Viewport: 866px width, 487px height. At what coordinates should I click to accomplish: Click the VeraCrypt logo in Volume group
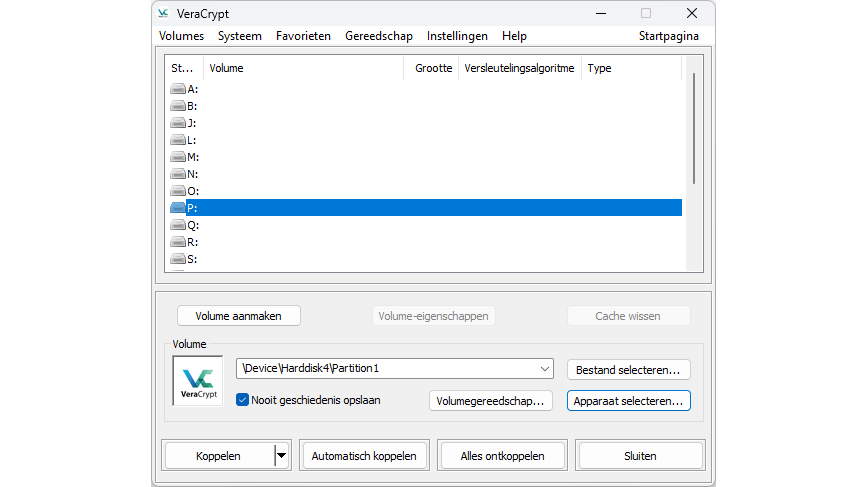click(x=198, y=381)
